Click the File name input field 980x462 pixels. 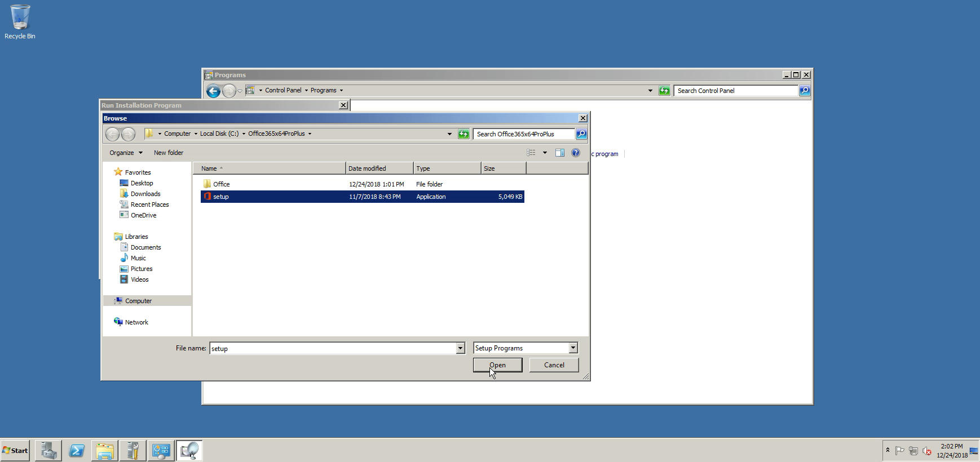(x=333, y=348)
